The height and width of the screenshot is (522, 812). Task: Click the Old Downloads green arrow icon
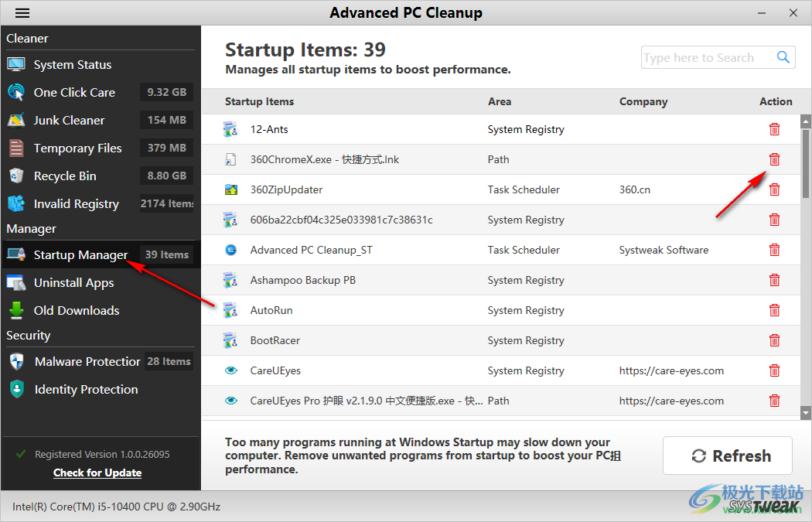point(16,310)
